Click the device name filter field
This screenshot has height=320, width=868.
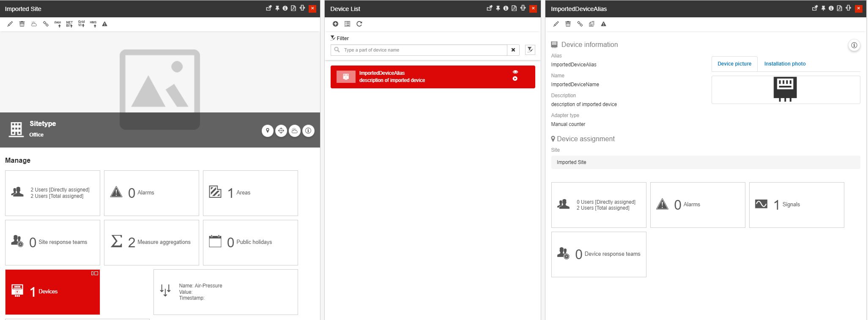[x=423, y=50]
